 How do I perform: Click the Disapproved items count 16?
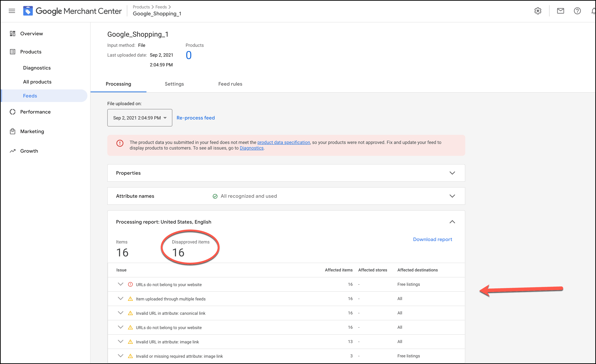click(178, 253)
